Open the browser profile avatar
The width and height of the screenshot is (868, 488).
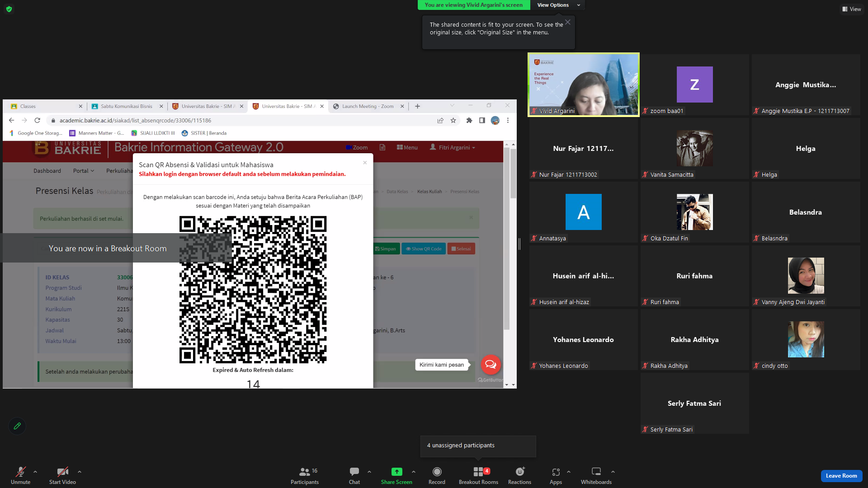[x=495, y=120]
